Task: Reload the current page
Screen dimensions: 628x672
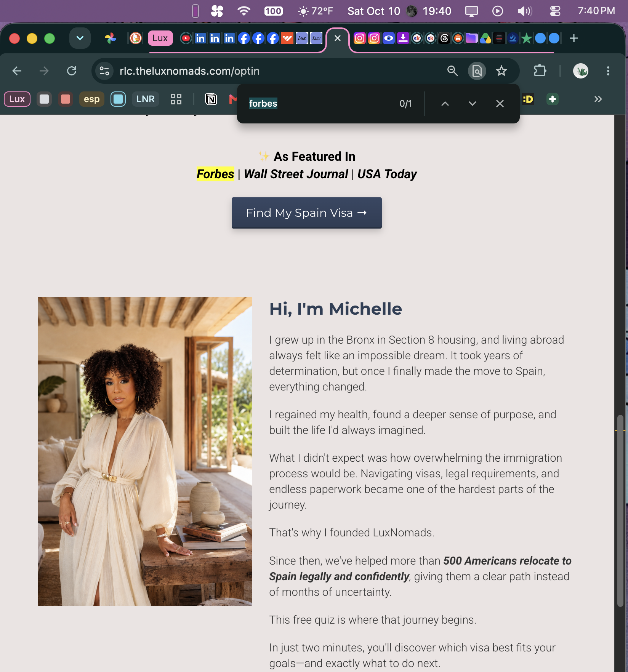Action: pos(72,71)
